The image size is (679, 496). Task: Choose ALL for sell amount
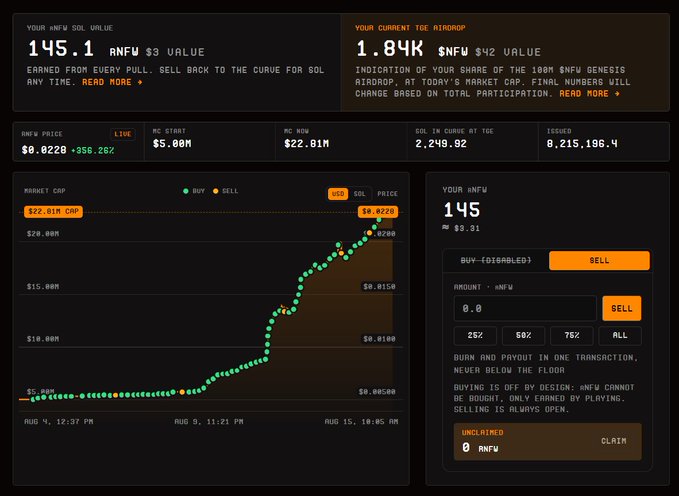tap(620, 335)
